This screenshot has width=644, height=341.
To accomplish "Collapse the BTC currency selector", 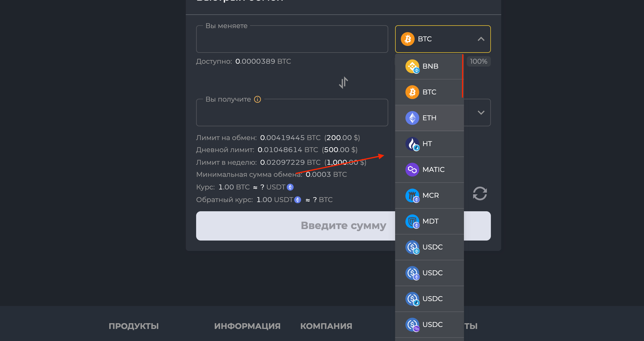I will point(481,39).
